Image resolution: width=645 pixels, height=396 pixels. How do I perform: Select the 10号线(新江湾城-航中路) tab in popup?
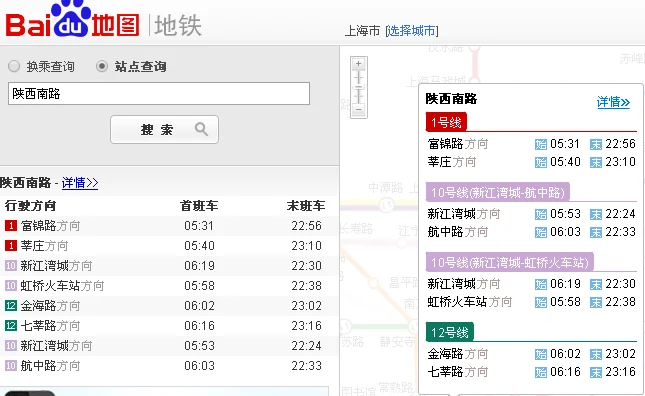pos(497,192)
